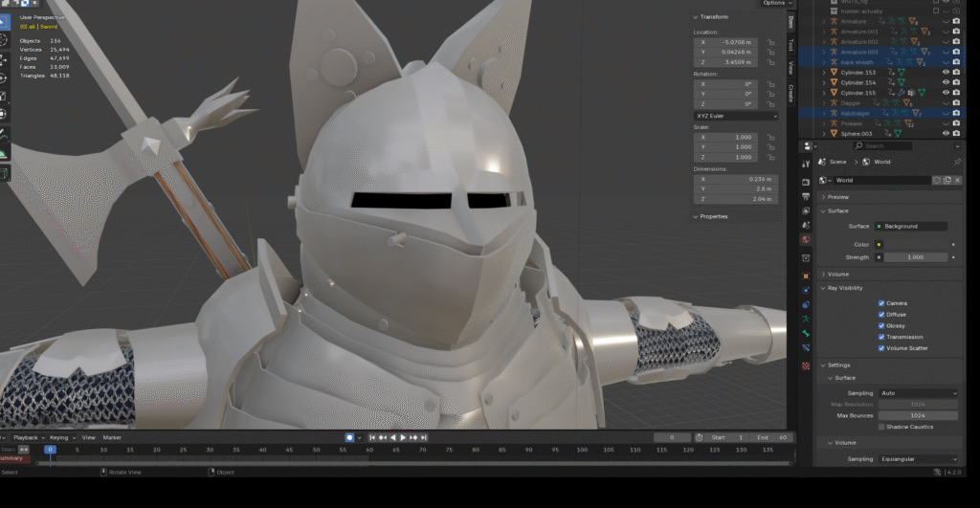980x508 pixels.
Task: Switch to the Tool sidebar tab
Action: (x=791, y=45)
